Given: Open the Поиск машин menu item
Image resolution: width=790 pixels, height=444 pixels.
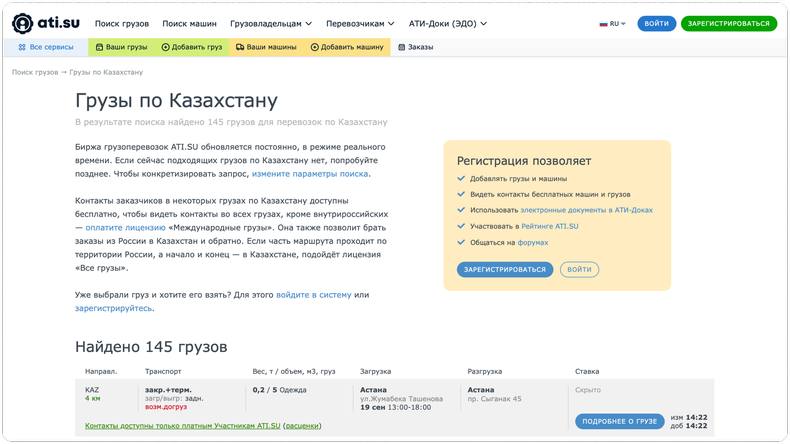Looking at the screenshot, I should (x=188, y=23).
